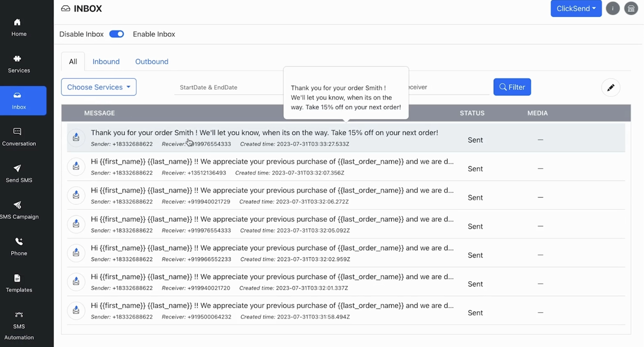This screenshot has width=644, height=347.
Task: Open the SMS Automation icon
Action: pyautogui.click(x=19, y=315)
